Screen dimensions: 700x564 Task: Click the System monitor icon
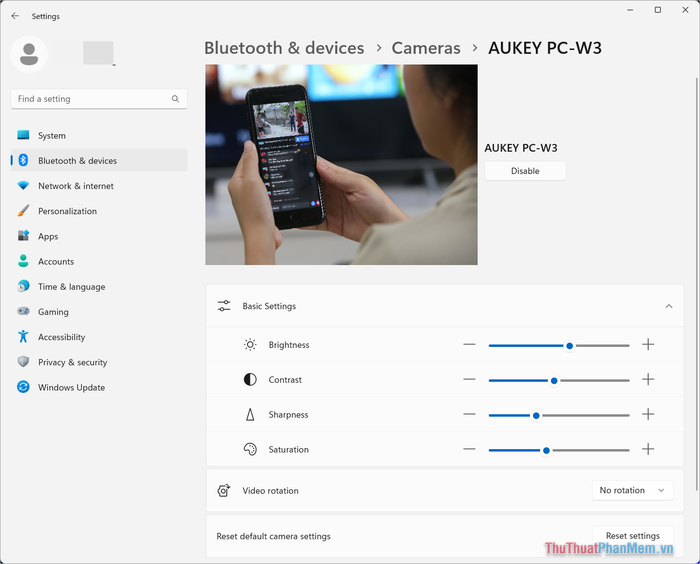pos(23,135)
